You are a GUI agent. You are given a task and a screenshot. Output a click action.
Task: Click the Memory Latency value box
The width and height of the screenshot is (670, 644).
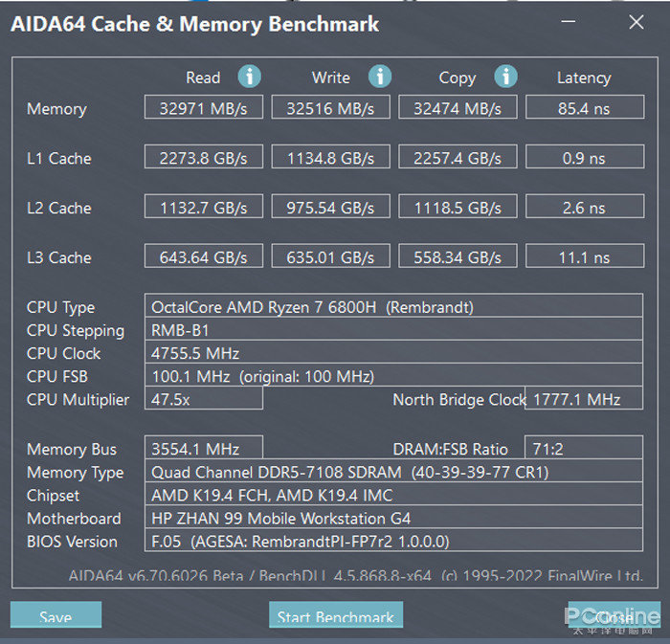tap(584, 108)
